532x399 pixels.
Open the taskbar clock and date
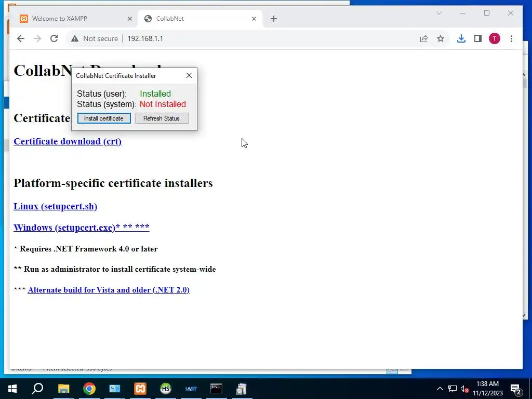click(x=487, y=389)
